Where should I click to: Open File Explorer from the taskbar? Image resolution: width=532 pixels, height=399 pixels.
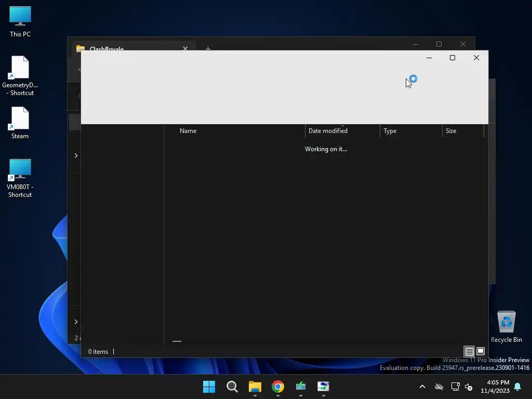click(x=255, y=387)
